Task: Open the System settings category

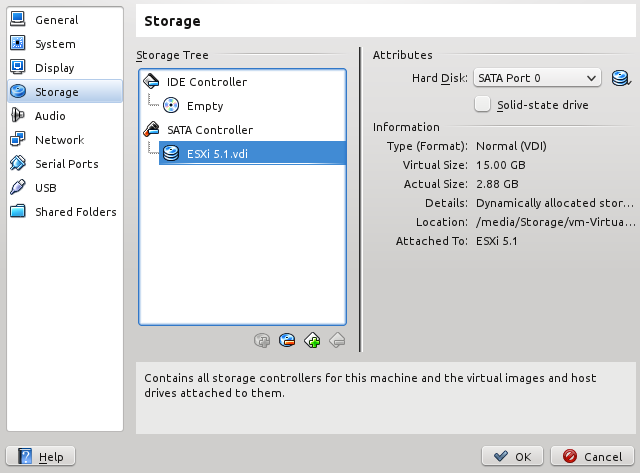Action: [x=65, y=44]
